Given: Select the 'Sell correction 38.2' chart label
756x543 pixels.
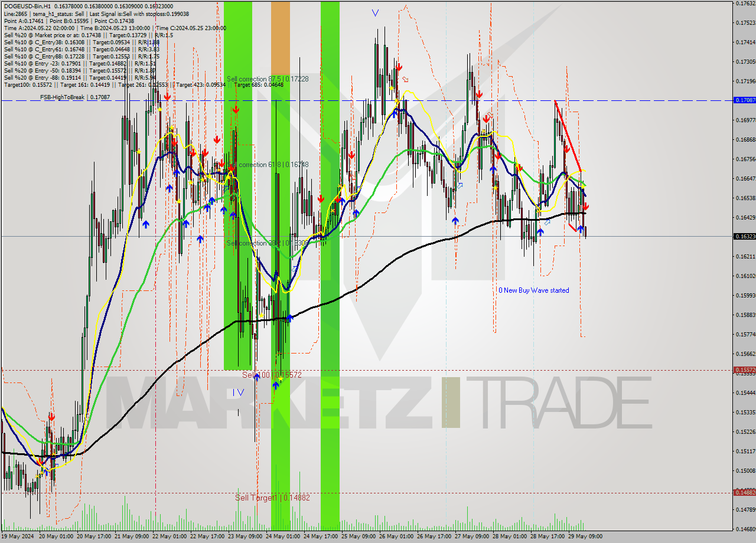Looking at the screenshot, I should click(x=268, y=243).
